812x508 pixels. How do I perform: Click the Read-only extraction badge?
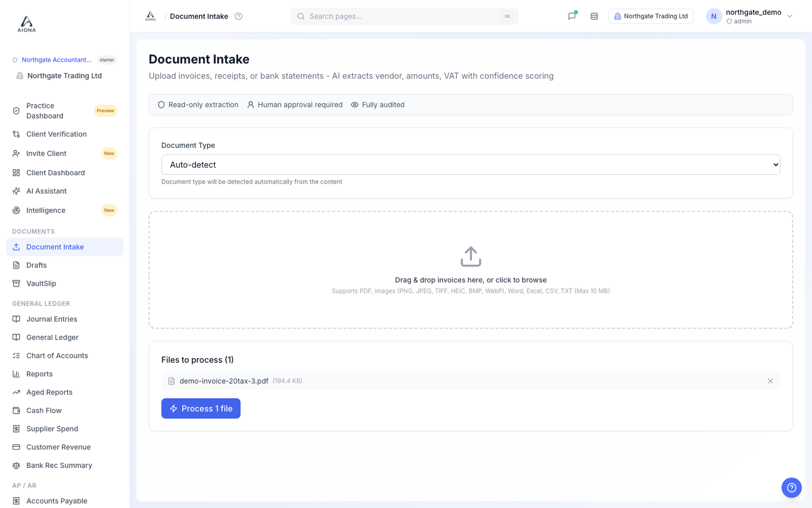point(198,105)
